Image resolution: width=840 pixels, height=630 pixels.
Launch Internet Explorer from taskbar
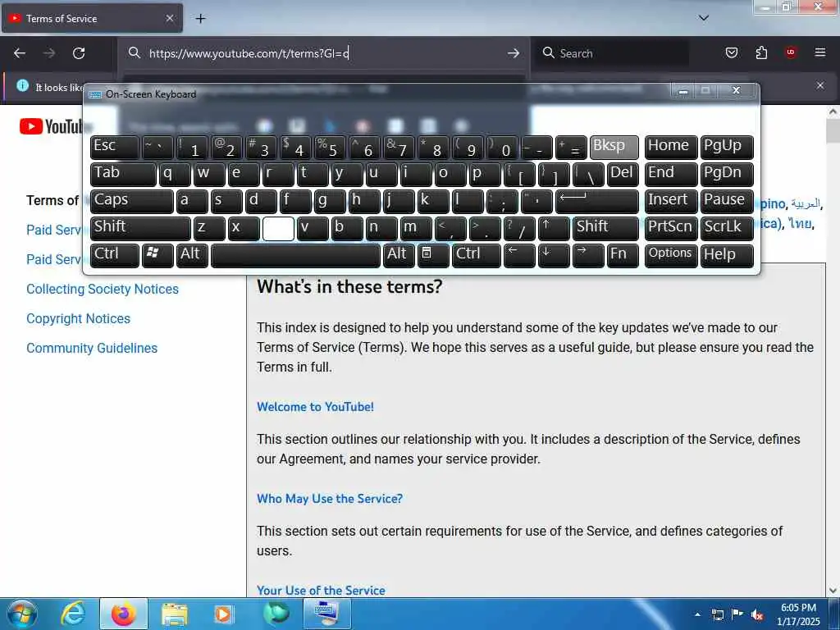pos(73,614)
